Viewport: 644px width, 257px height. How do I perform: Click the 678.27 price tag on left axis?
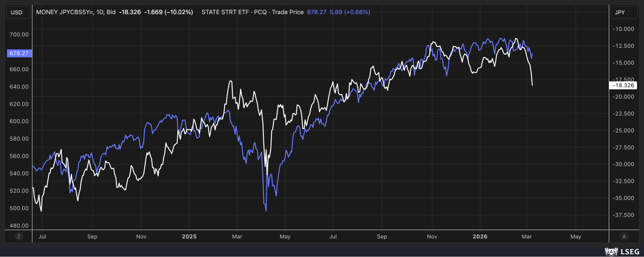[19, 53]
